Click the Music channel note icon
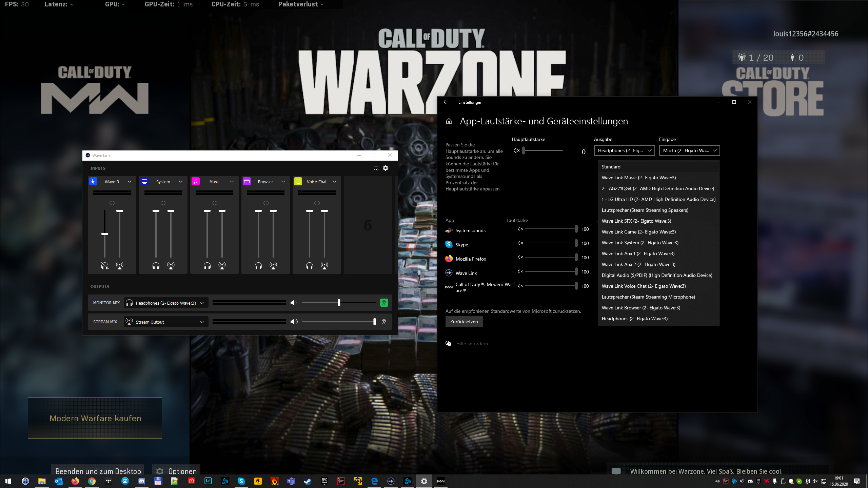 [x=196, y=182]
